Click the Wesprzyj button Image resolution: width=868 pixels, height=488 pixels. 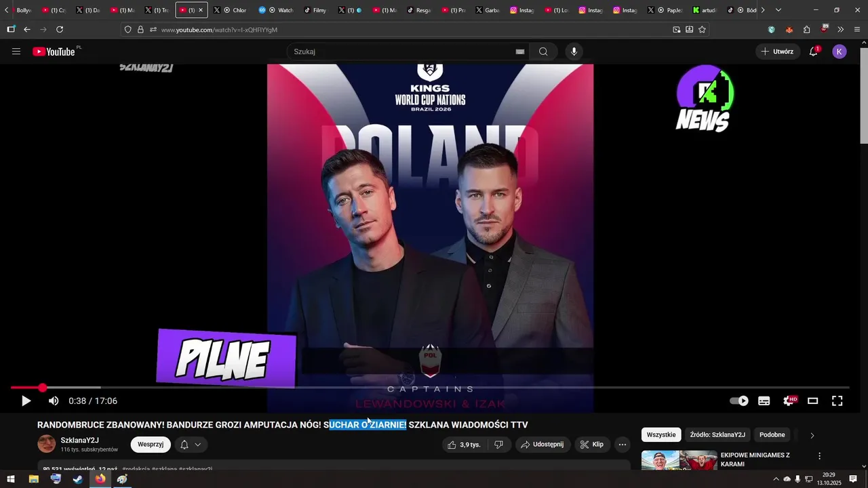(151, 445)
